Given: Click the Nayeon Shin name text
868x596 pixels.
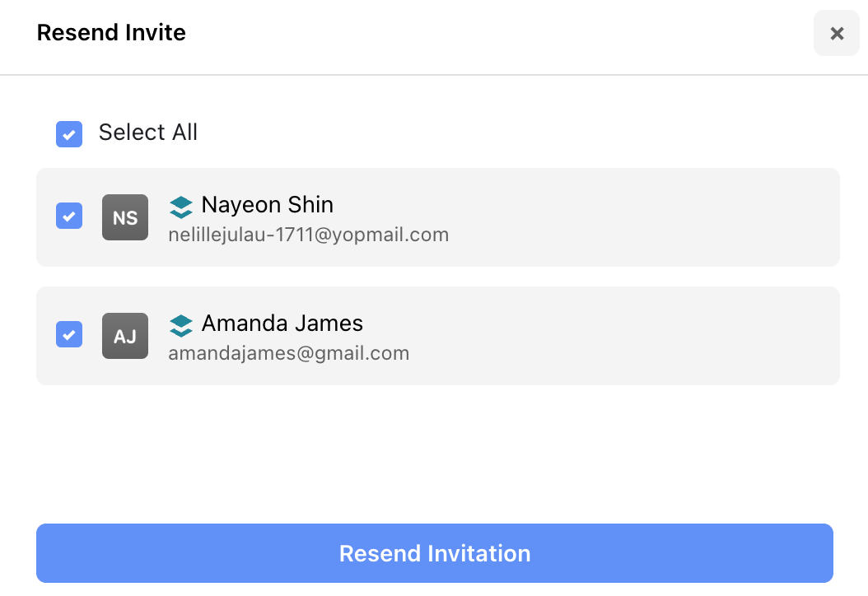Looking at the screenshot, I should click(267, 204).
